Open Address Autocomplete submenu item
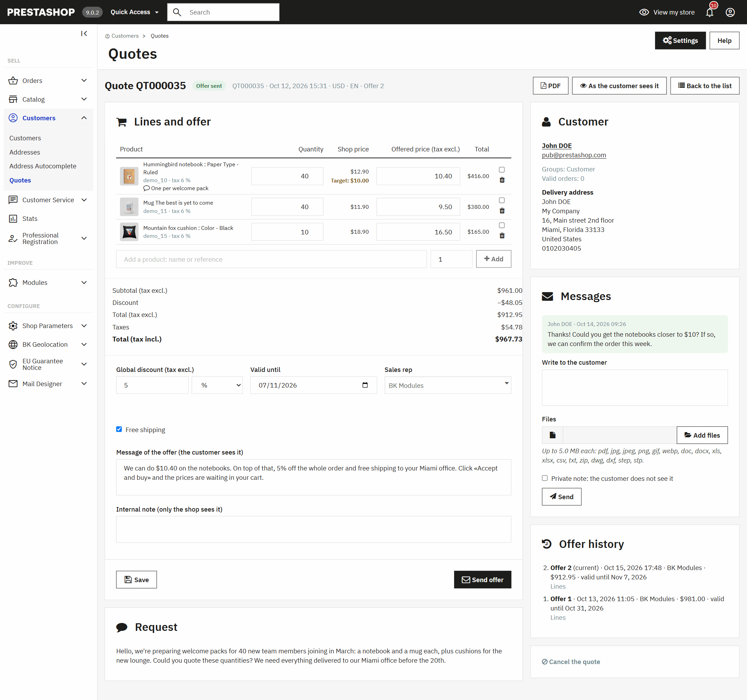This screenshot has height=700, width=747. (x=43, y=166)
